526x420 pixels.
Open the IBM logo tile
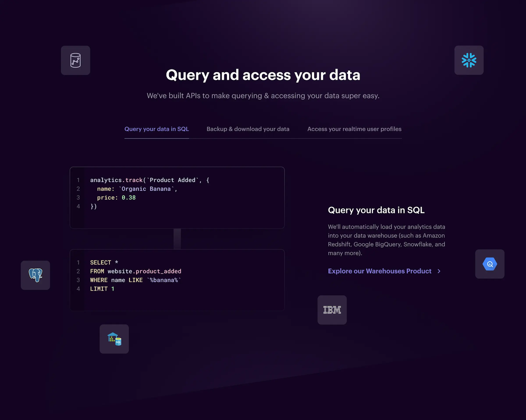332,310
